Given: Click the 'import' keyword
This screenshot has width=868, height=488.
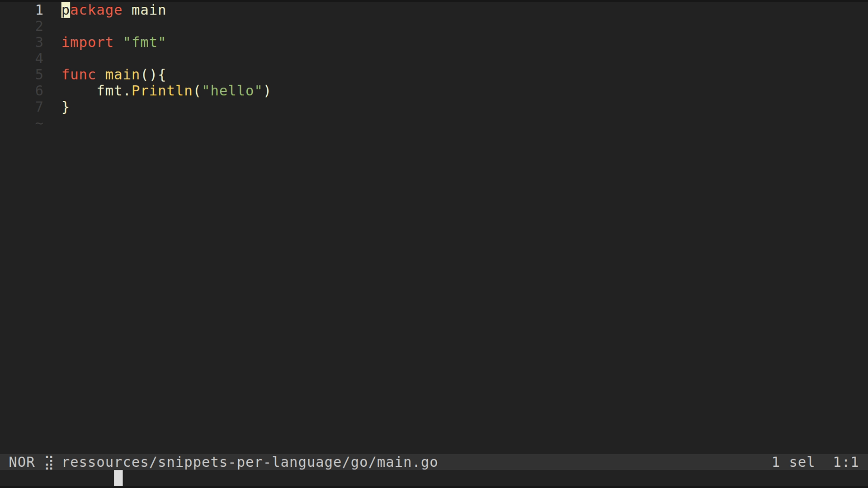Looking at the screenshot, I should point(87,42).
